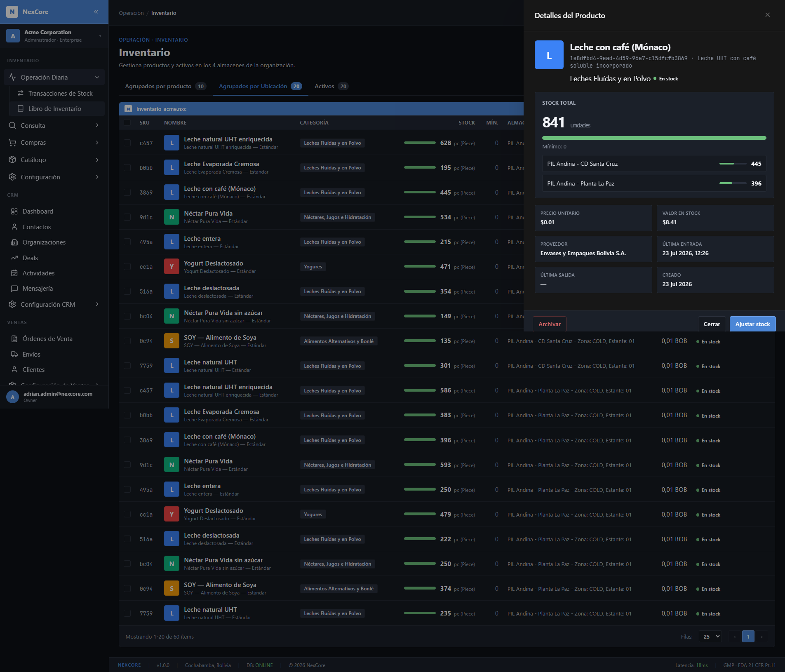Sort by the STOCK column header

(x=466, y=122)
